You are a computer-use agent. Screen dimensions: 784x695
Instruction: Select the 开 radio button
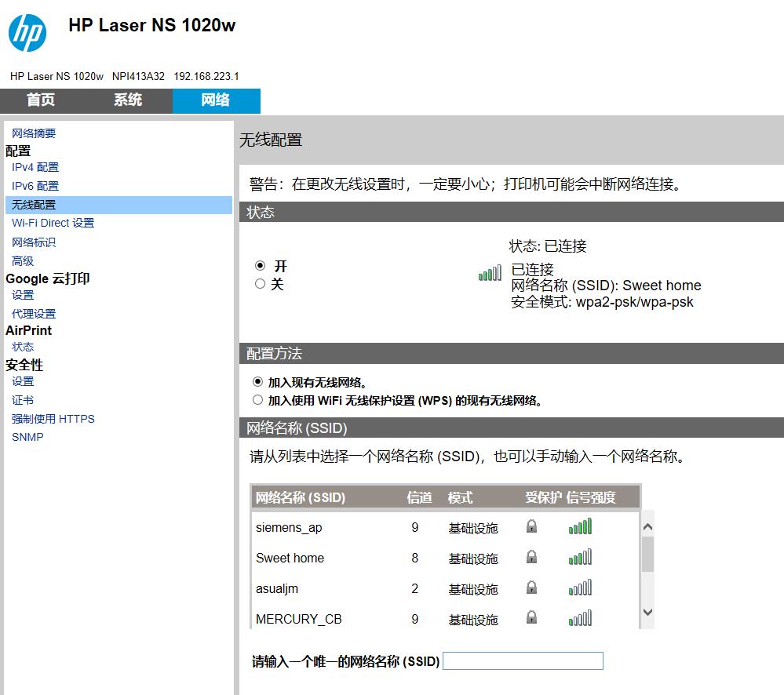pos(260,264)
